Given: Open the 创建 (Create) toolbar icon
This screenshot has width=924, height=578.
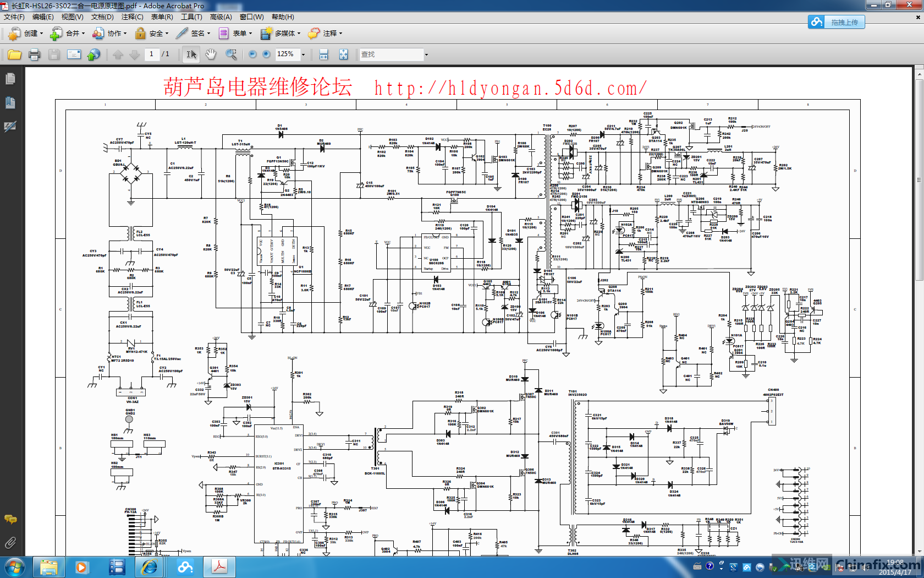Looking at the screenshot, I should (14, 34).
